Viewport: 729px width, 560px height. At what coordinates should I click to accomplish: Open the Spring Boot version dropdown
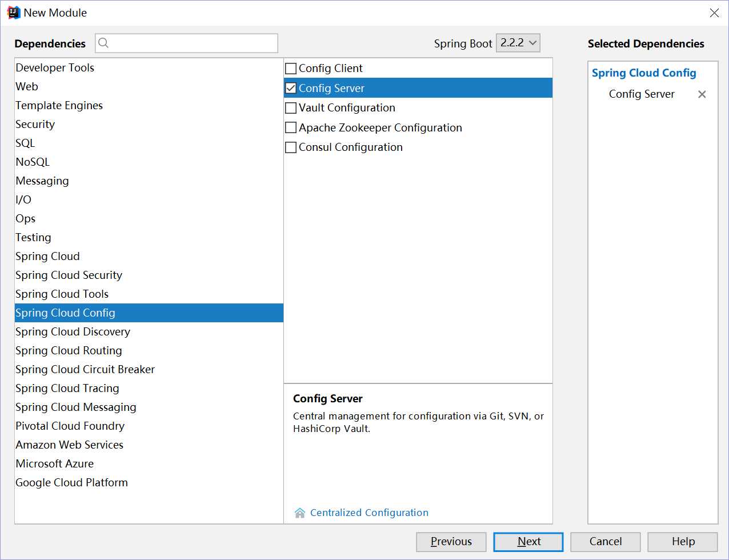(x=518, y=43)
